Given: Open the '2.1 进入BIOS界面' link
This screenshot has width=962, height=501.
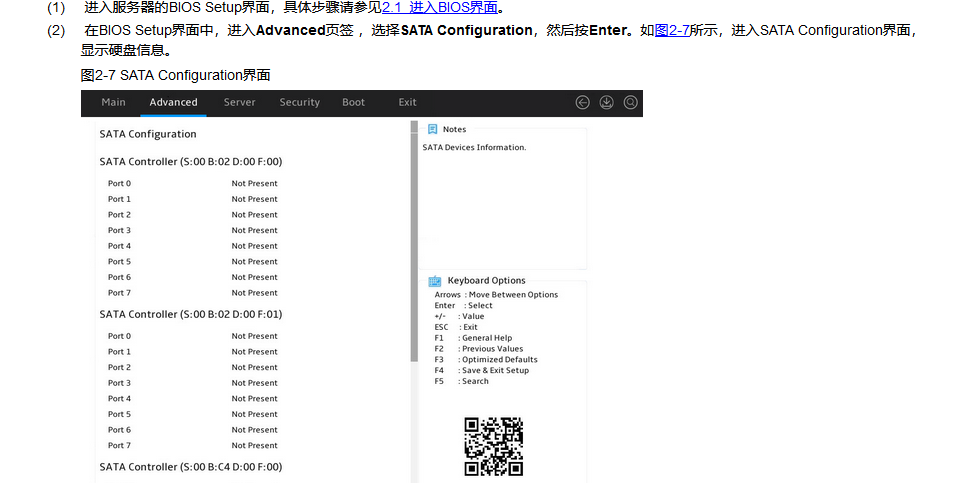Looking at the screenshot, I should tap(439, 8).
